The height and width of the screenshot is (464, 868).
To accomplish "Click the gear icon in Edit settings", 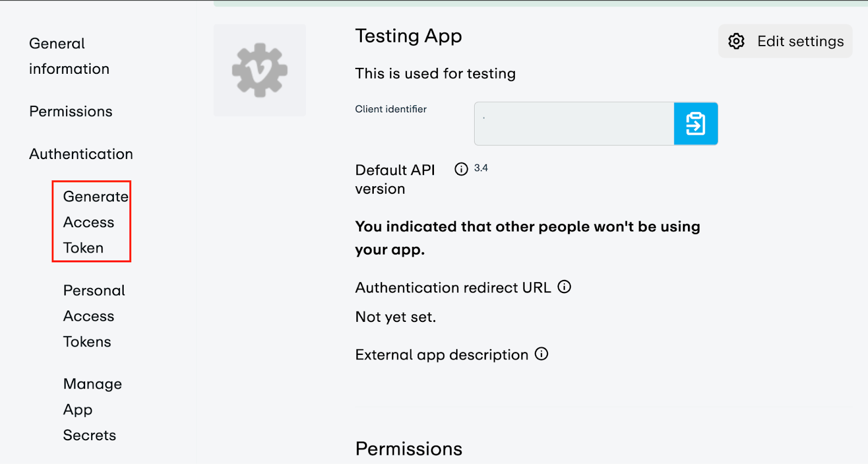I will click(x=736, y=41).
